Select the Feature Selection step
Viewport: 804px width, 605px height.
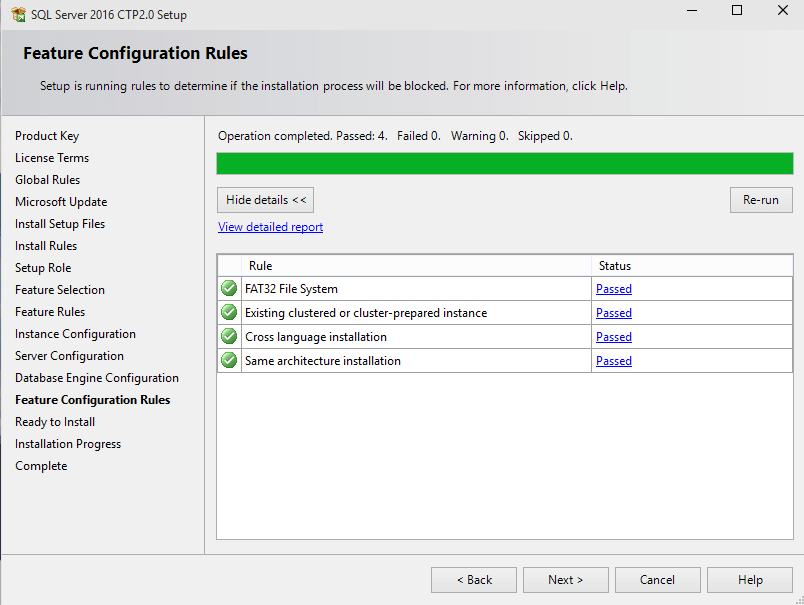pyautogui.click(x=59, y=290)
